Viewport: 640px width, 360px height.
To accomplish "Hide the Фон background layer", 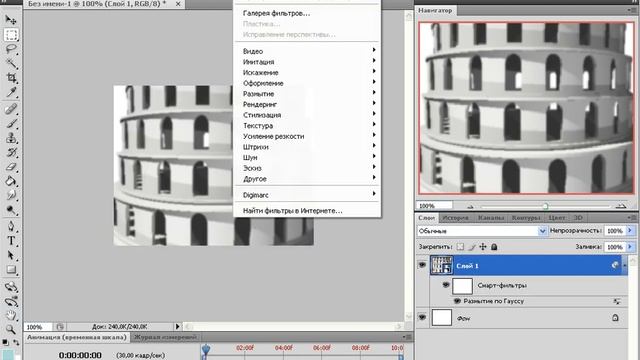I will (x=422, y=317).
